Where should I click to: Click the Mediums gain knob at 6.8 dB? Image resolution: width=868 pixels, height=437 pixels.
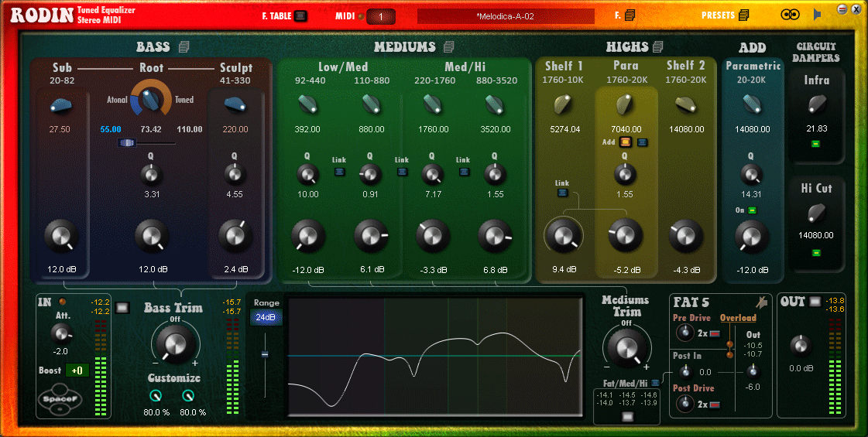(495, 236)
